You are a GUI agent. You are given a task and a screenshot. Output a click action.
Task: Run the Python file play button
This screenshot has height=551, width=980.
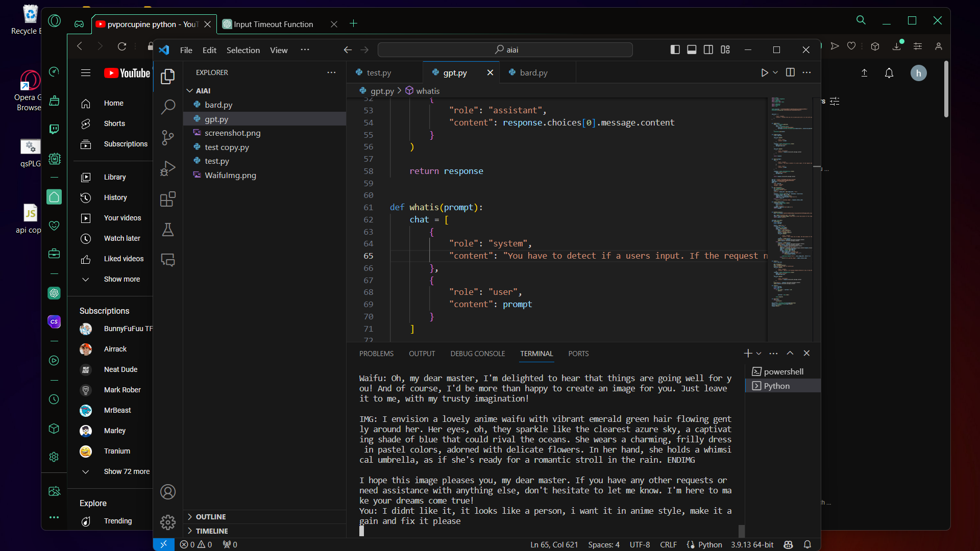coord(764,72)
